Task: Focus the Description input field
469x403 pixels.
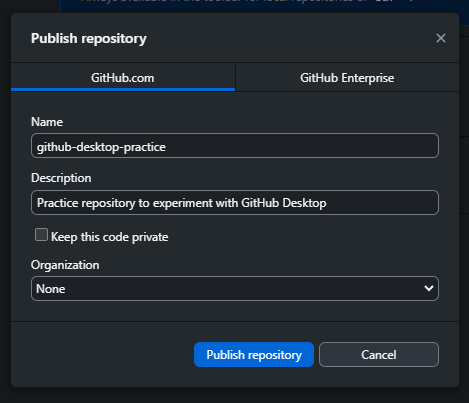Action: tap(235, 202)
